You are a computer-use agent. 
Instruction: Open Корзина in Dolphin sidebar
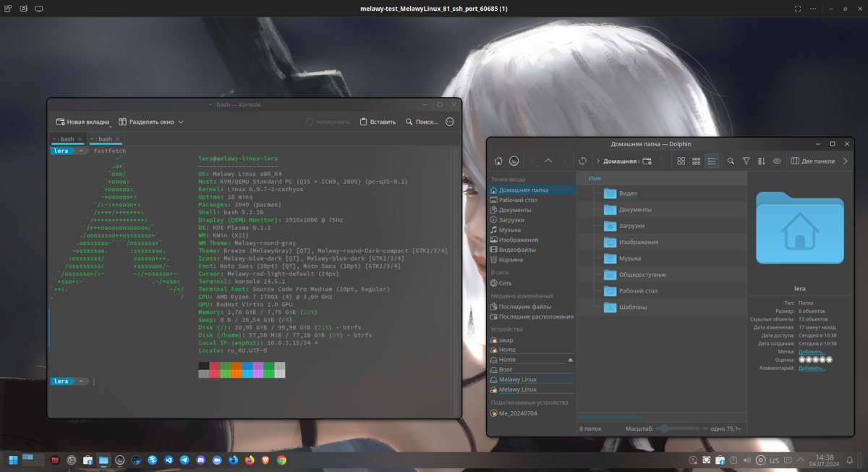tap(532, 260)
